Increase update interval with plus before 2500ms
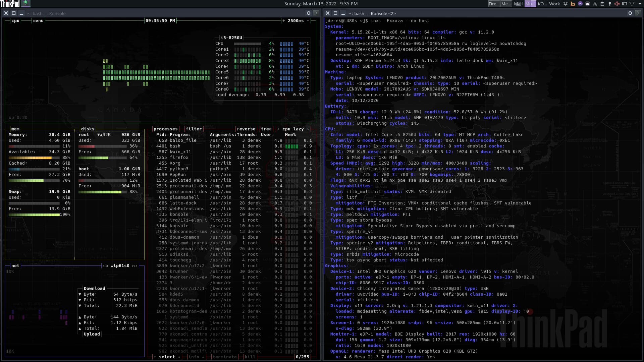Screen dimensions: 644x362 283,21
